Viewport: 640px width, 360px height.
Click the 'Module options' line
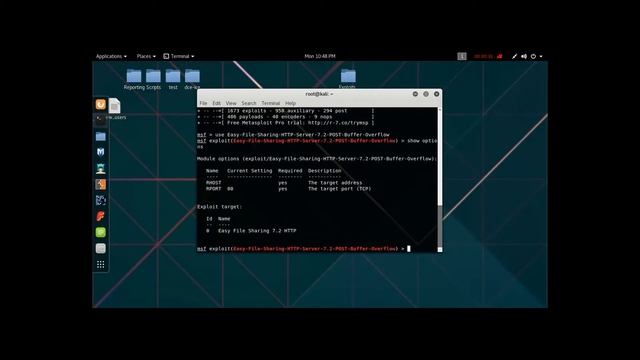[317, 159]
